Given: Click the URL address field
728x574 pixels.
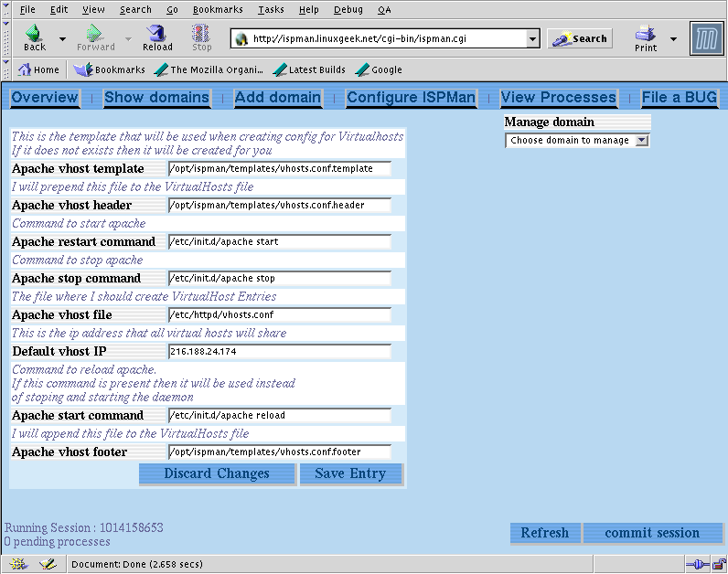Looking at the screenshot, I should pyautogui.click(x=380, y=38).
